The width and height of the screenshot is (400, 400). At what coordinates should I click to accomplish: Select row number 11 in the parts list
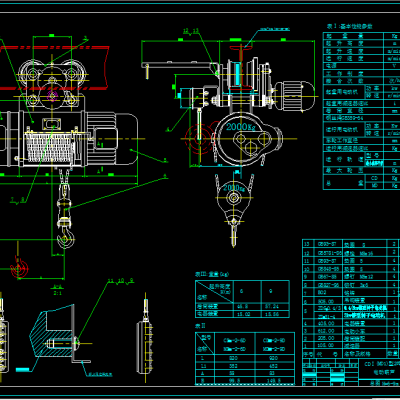307,261
